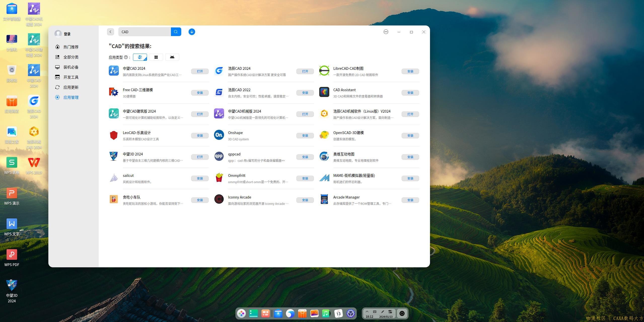The width and height of the screenshot is (644, 322).
Task: Open 中望CAD机械版 2024 with 打开
Action: point(305,114)
